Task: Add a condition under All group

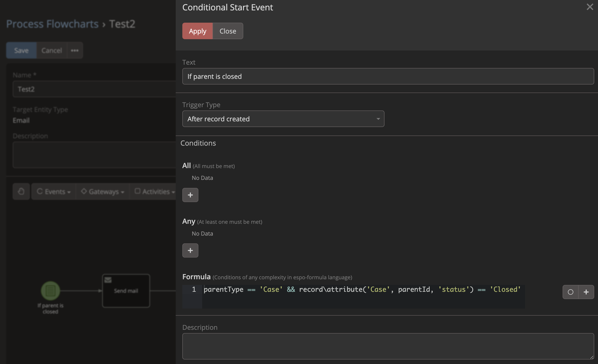Action: [190, 195]
